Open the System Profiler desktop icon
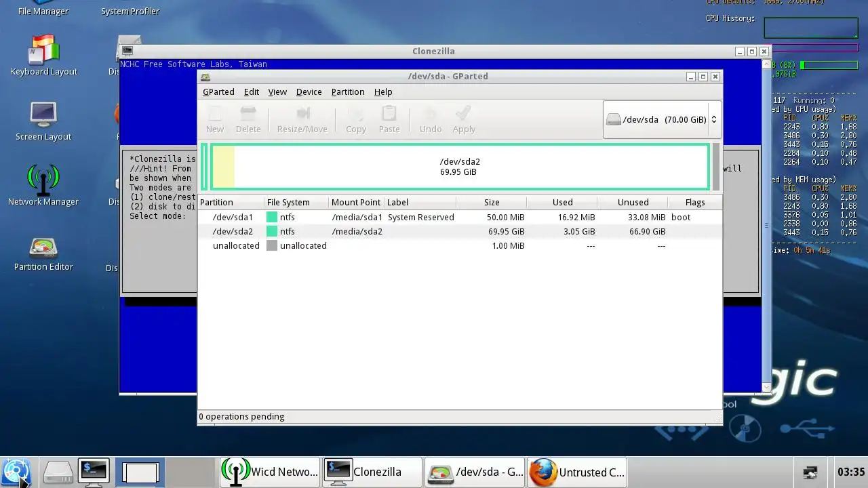 pyautogui.click(x=130, y=9)
